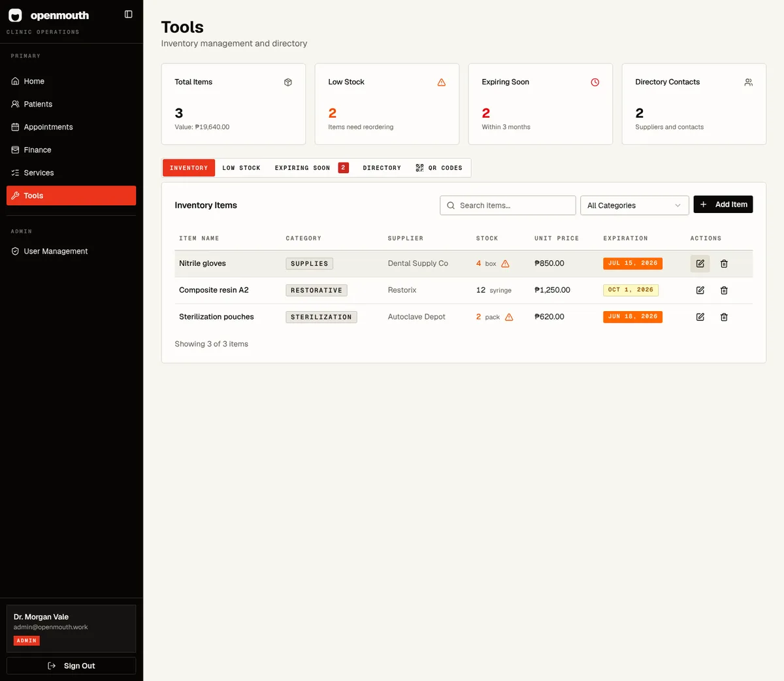Click the RESTORATIVE category badge
784x681 pixels.
(316, 290)
